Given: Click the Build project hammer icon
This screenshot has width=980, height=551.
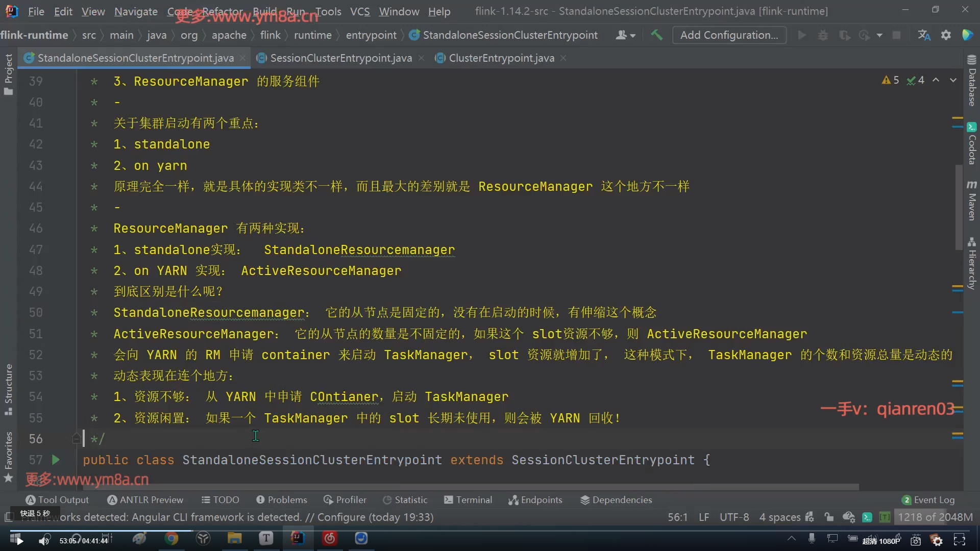Looking at the screenshot, I should (x=656, y=35).
